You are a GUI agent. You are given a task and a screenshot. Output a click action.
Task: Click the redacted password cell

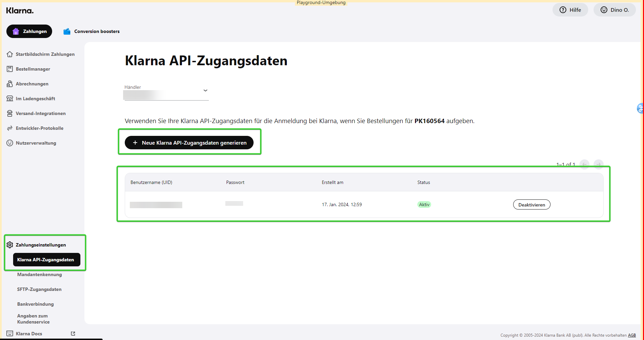click(x=234, y=203)
